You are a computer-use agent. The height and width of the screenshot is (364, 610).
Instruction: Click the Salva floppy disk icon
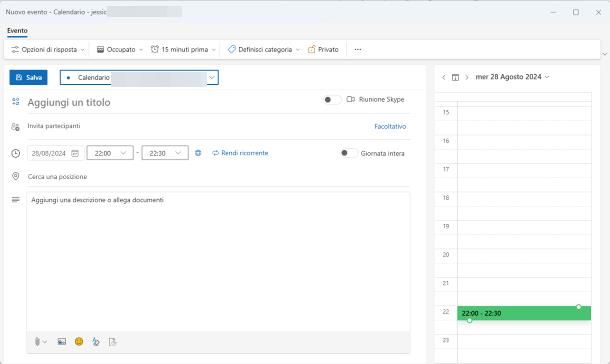pyautogui.click(x=19, y=77)
